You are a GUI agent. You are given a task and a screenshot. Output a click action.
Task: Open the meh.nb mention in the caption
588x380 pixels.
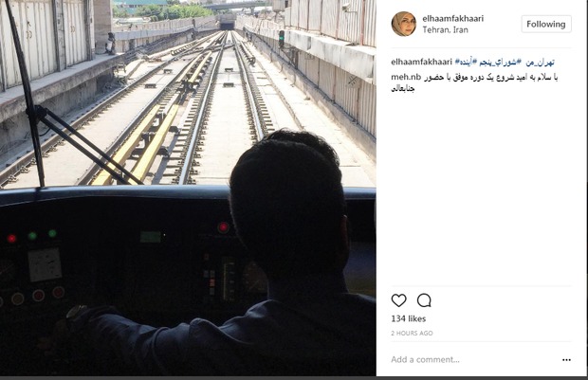406,77
